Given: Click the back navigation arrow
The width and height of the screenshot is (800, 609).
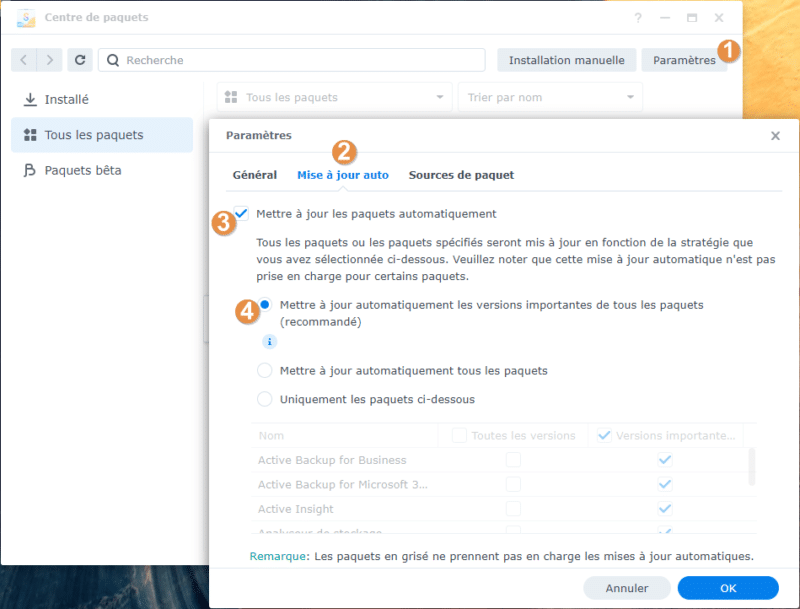Looking at the screenshot, I should tap(23, 60).
